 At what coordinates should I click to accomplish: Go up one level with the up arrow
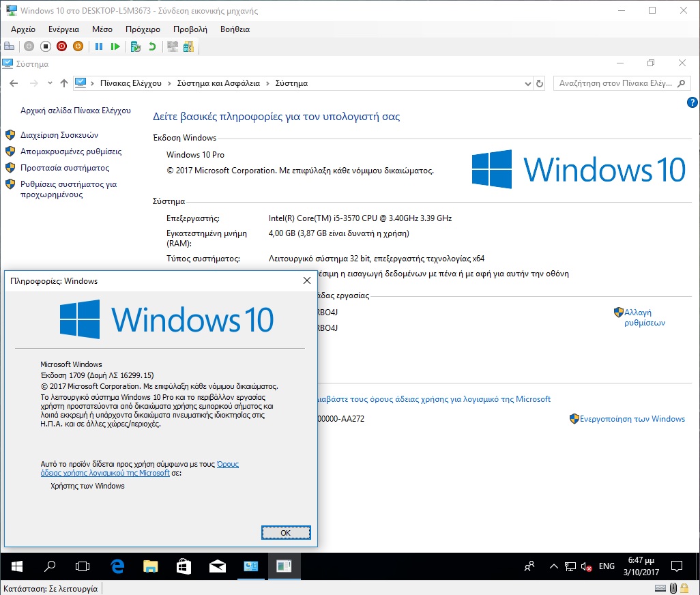[64, 83]
